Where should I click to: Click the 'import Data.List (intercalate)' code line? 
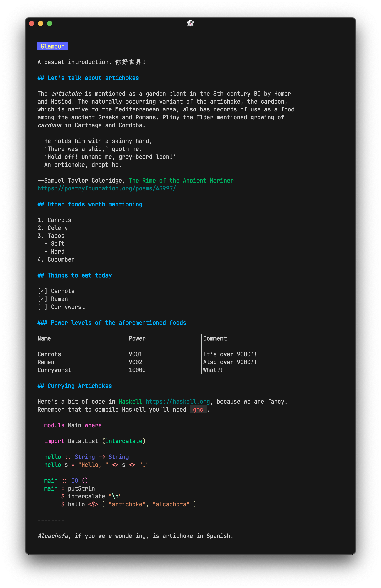pyautogui.click(x=95, y=441)
